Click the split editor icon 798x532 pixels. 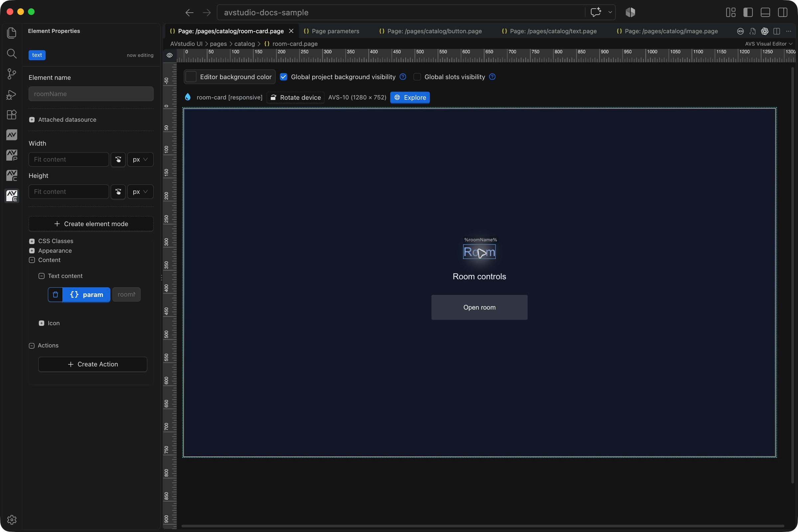coord(777,31)
